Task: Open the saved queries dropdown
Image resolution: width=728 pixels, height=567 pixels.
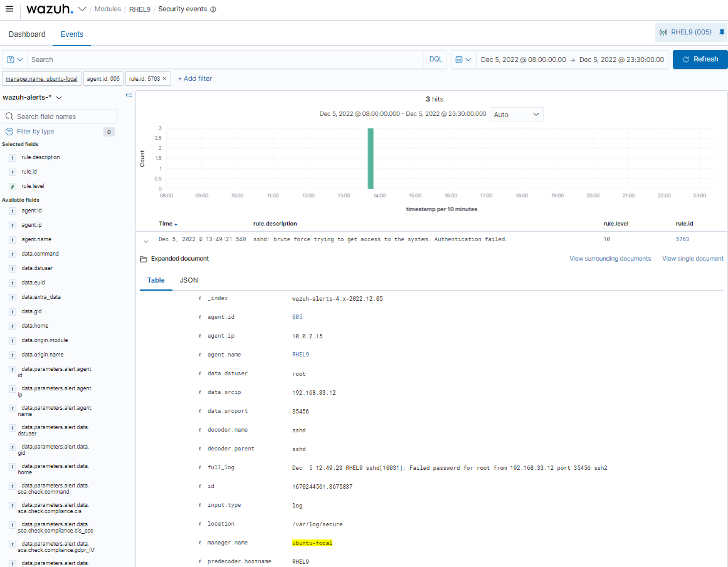Action: point(14,60)
